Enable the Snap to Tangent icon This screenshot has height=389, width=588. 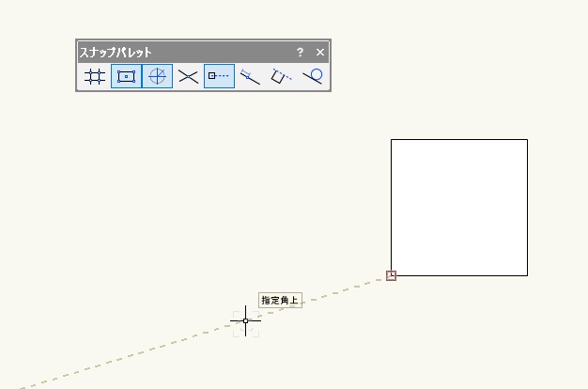(313, 76)
